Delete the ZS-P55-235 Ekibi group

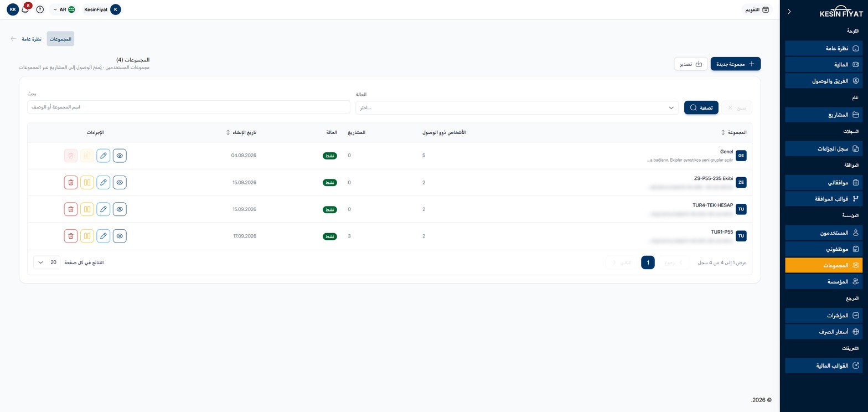pos(71,183)
